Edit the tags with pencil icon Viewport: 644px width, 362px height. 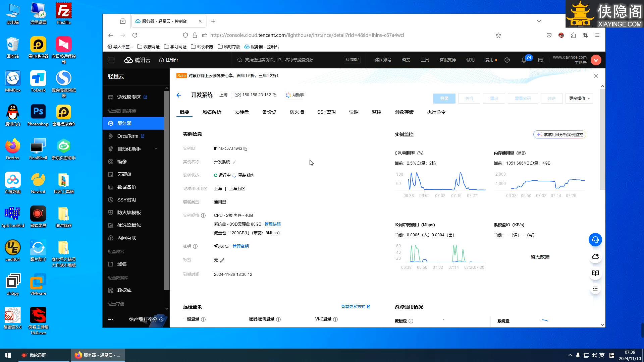222,260
